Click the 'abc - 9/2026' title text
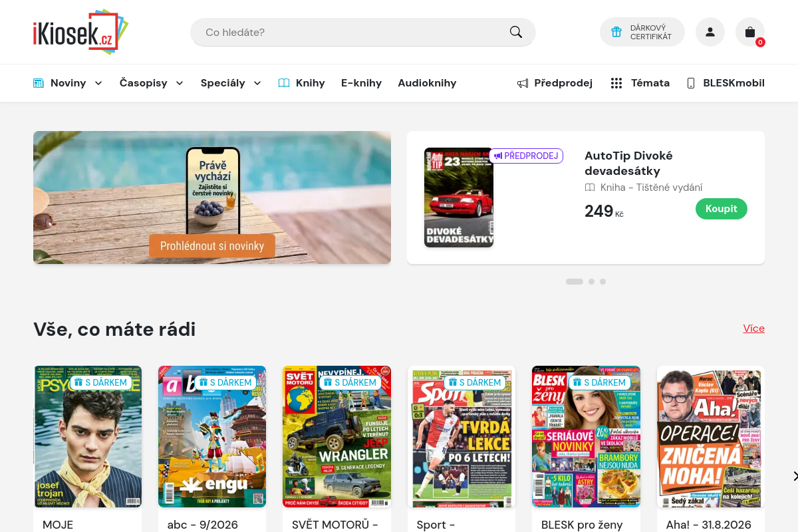The height and width of the screenshot is (532, 798). (x=203, y=525)
